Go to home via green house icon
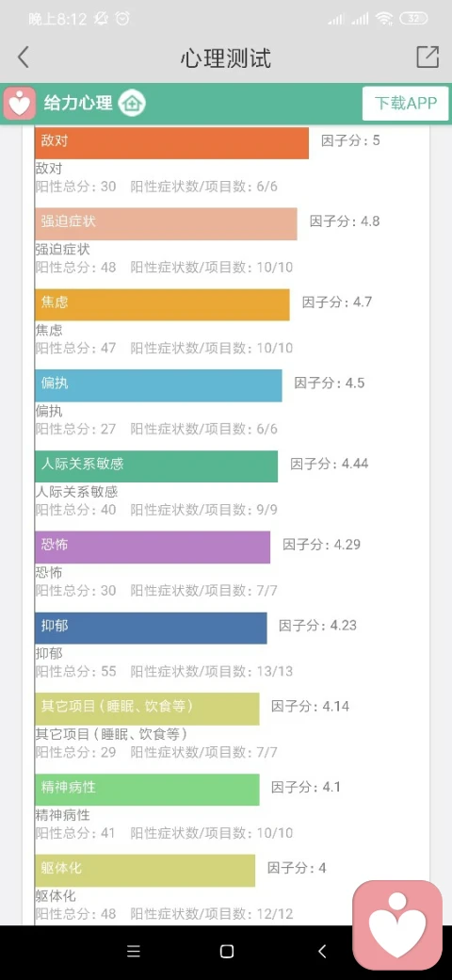The width and height of the screenshot is (452, 980). (x=132, y=103)
